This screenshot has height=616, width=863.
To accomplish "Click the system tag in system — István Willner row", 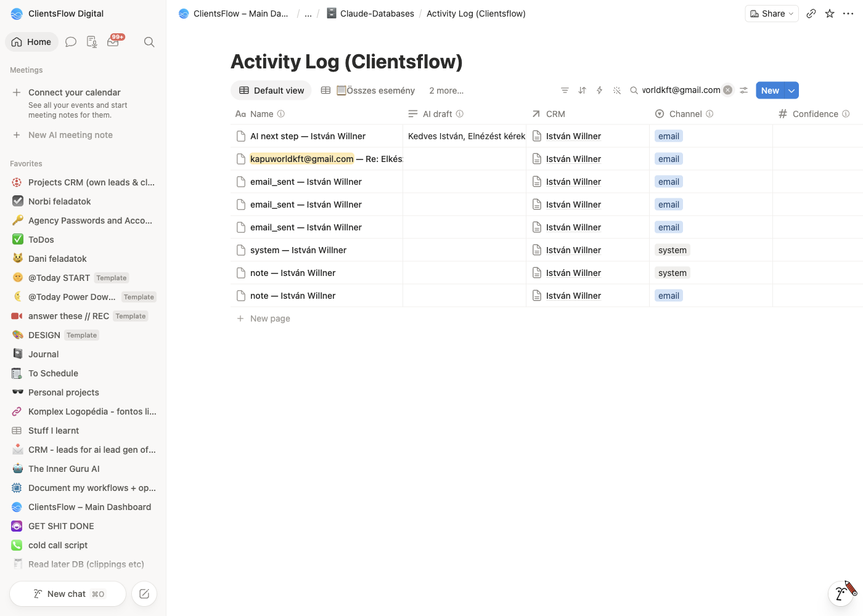I will point(673,250).
